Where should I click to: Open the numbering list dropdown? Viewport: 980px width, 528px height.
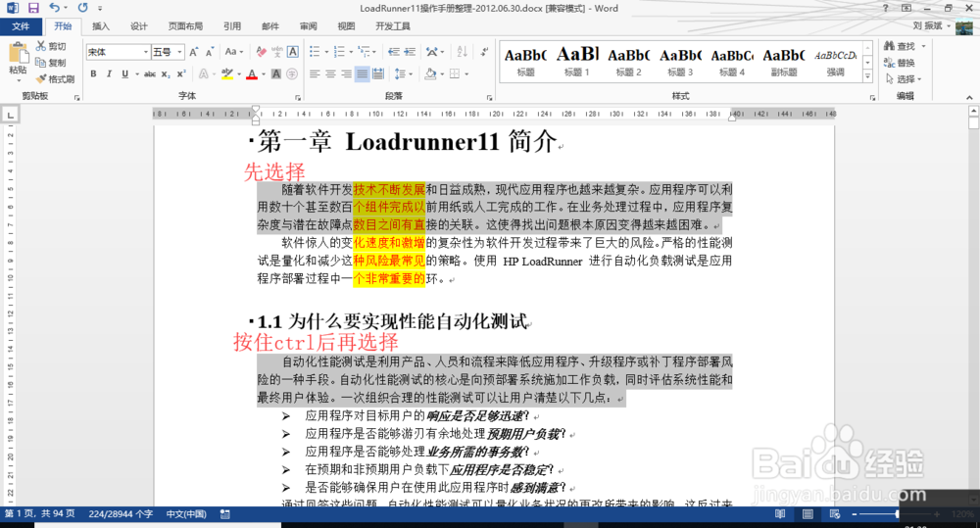pos(351,52)
